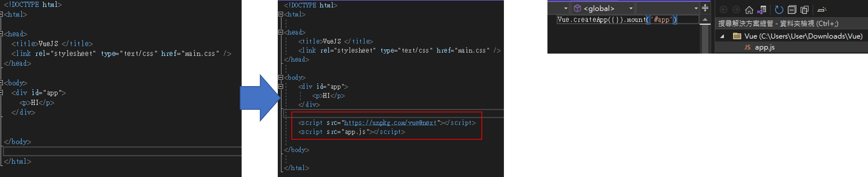The image size is (868, 177).
Task: Click the navigate back arrow icon
Action: click(x=724, y=10)
